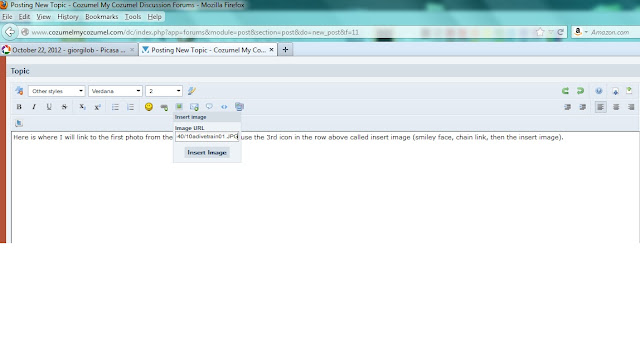Apply strikethrough formatting
The height and width of the screenshot is (362, 640).
[x=64, y=107]
